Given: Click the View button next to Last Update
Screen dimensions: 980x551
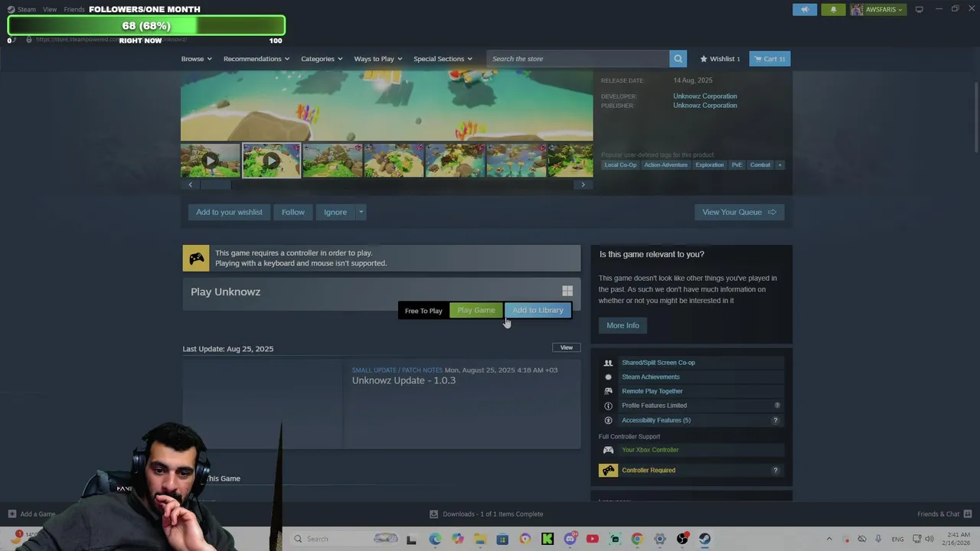Looking at the screenshot, I should coord(567,347).
